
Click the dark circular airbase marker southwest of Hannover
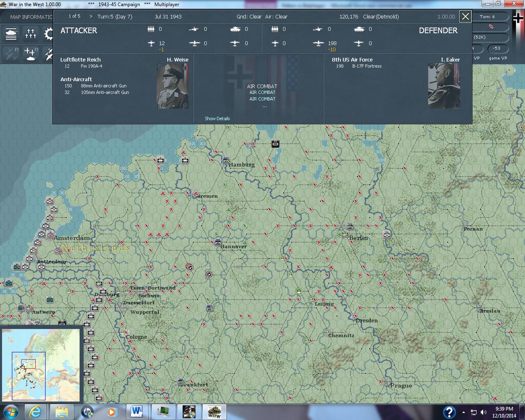point(209,274)
